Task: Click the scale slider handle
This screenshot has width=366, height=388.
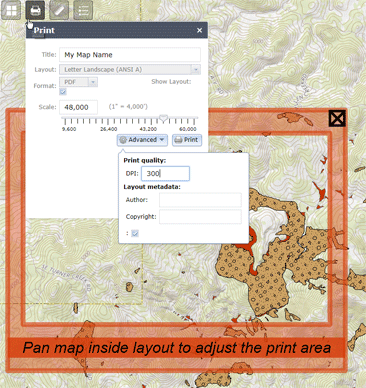Action: (x=163, y=118)
